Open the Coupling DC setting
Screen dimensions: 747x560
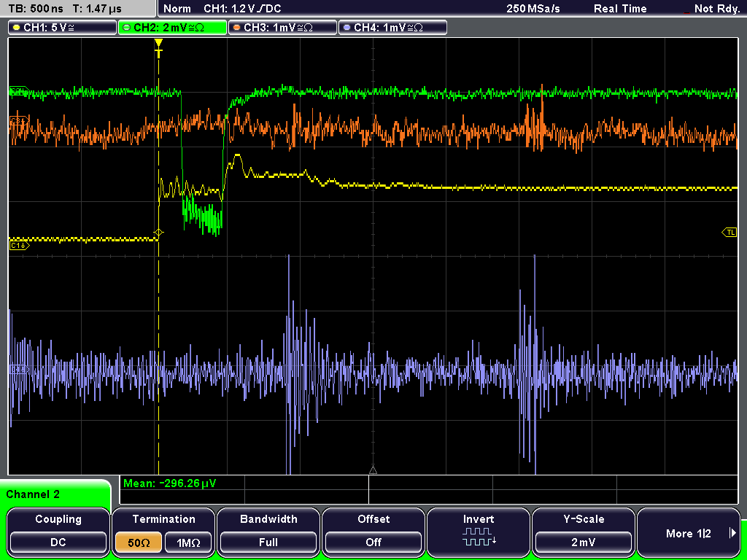pos(58,532)
